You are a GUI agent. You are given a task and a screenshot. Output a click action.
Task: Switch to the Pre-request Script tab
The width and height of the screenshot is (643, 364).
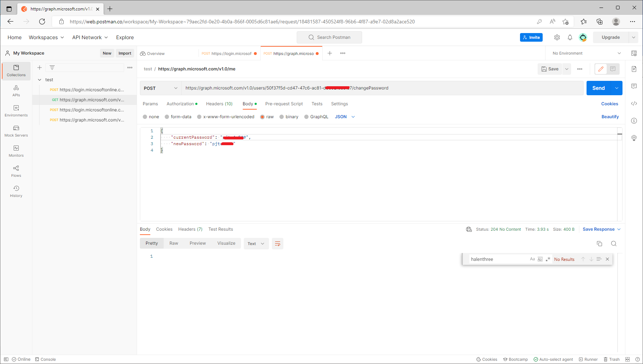point(284,104)
